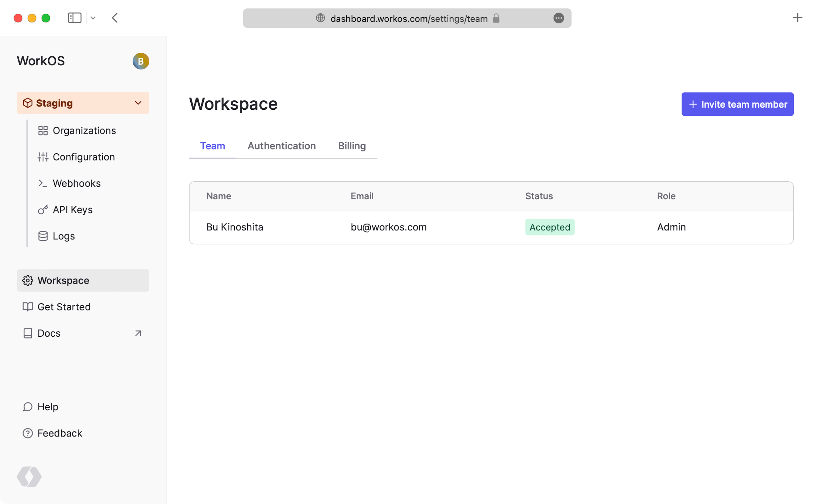Click the address bar URL field
This screenshot has width=816, height=504.
pos(408,19)
